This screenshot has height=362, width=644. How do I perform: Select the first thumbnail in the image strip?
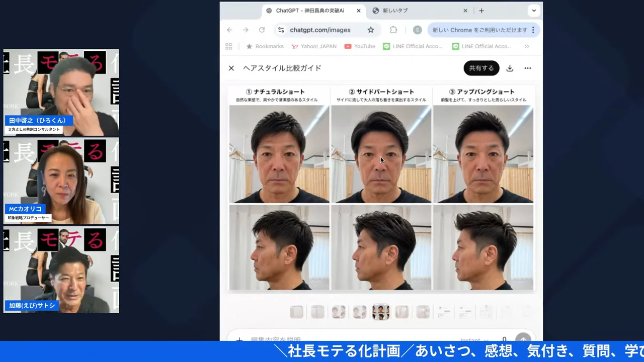click(297, 312)
